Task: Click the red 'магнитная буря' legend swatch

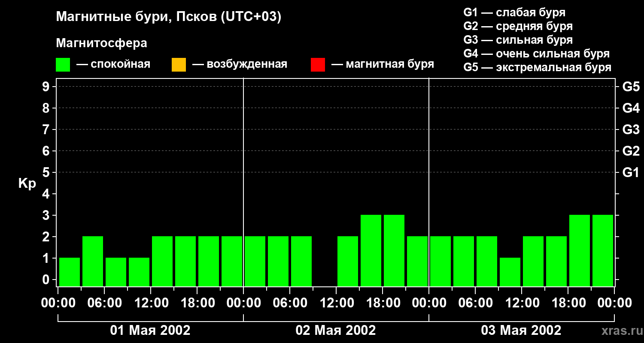Action: pyautogui.click(x=318, y=65)
